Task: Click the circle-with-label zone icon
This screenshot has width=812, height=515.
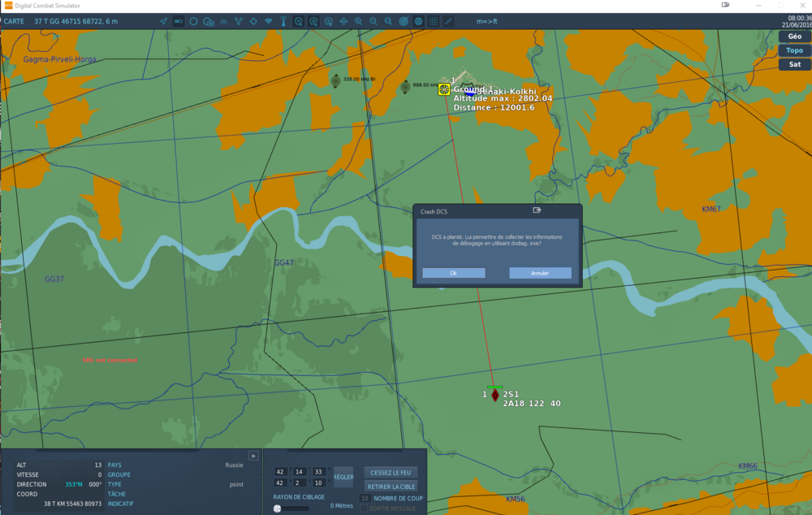Action: pos(209,21)
